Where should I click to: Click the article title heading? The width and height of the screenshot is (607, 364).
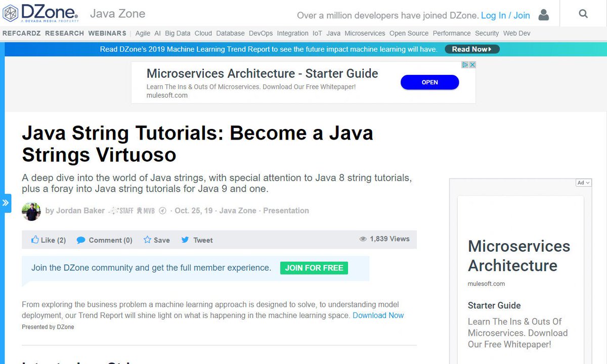(x=198, y=144)
